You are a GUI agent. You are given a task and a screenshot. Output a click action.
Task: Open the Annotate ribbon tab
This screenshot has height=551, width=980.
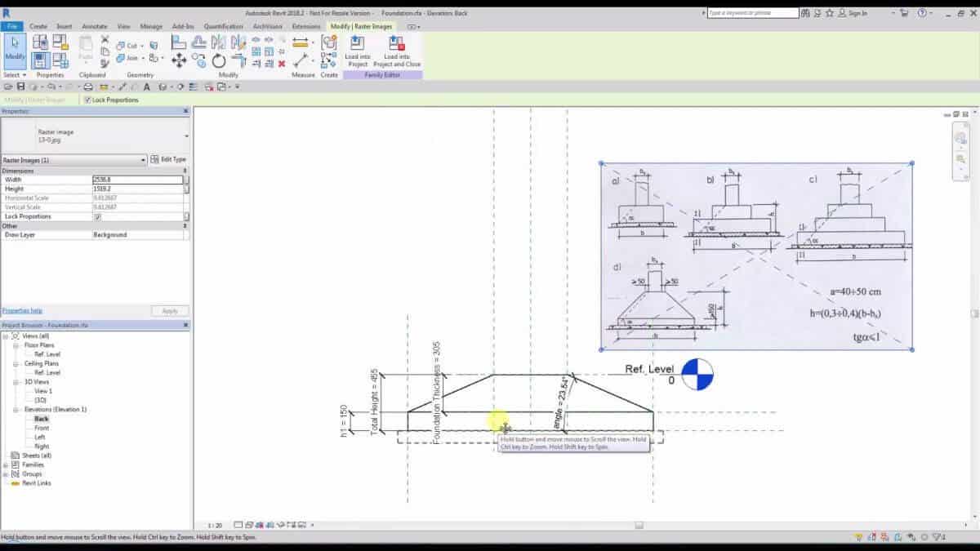coord(95,26)
